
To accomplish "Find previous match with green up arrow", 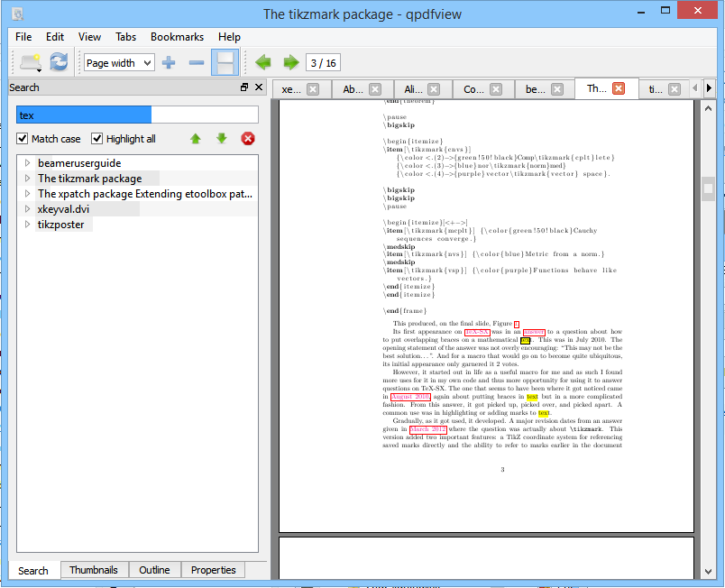I will tap(195, 139).
